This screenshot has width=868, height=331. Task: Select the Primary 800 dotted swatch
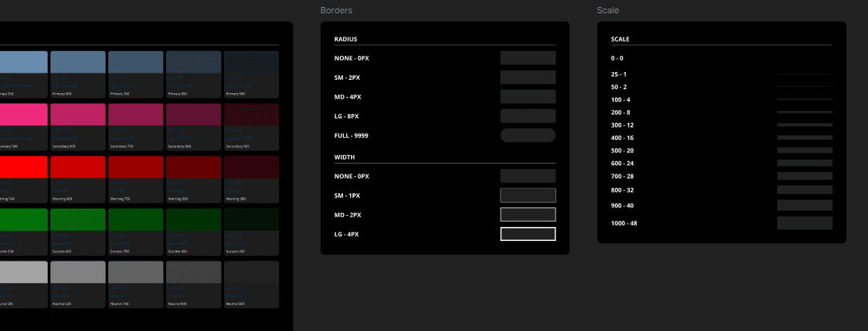click(x=193, y=62)
